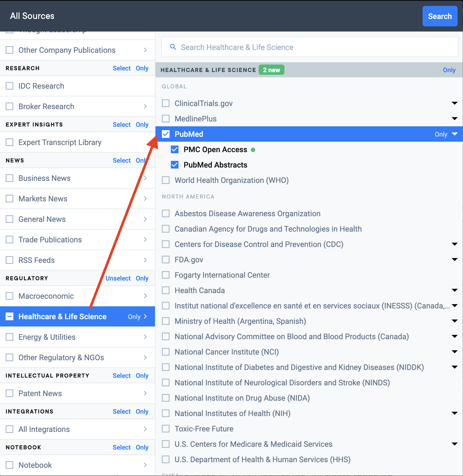The height and width of the screenshot is (476, 463).
Task: Click Only in Healthcare & Life Science panel header
Action: [449, 70]
